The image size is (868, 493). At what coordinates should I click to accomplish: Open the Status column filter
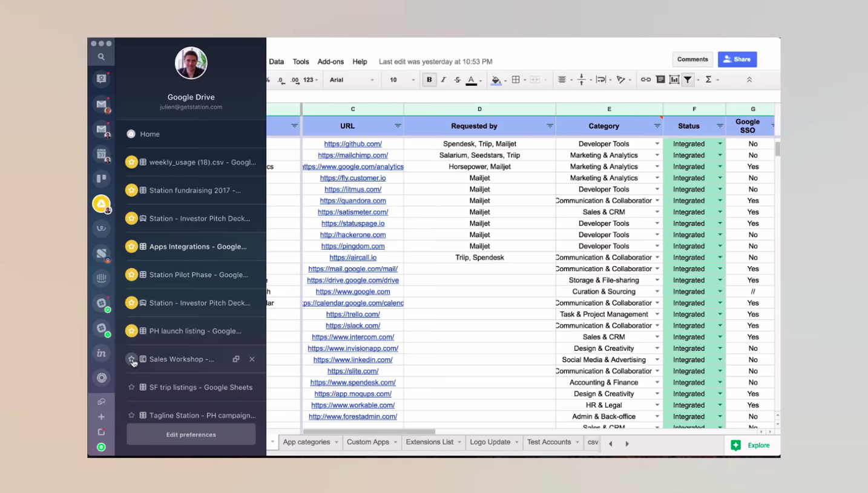[x=720, y=126]
